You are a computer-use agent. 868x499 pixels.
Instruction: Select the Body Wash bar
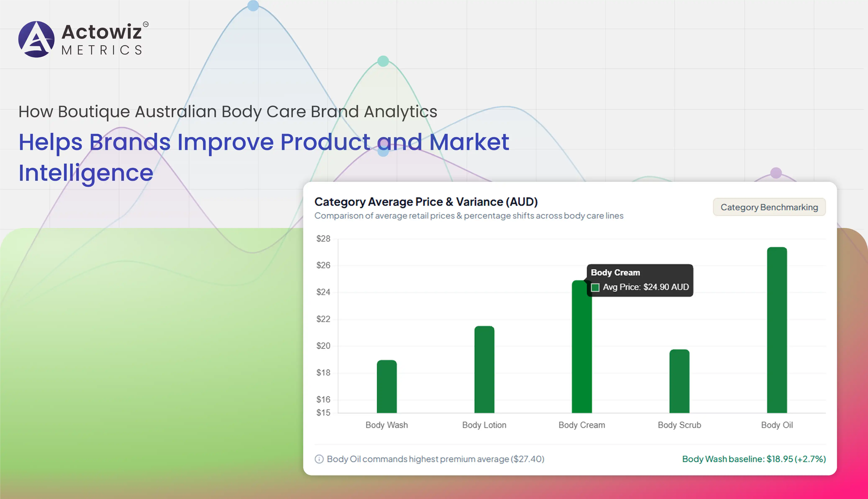(387, 387)
